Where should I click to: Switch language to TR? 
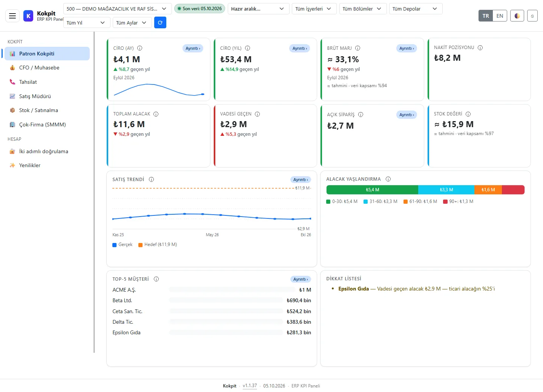(486, 16)
